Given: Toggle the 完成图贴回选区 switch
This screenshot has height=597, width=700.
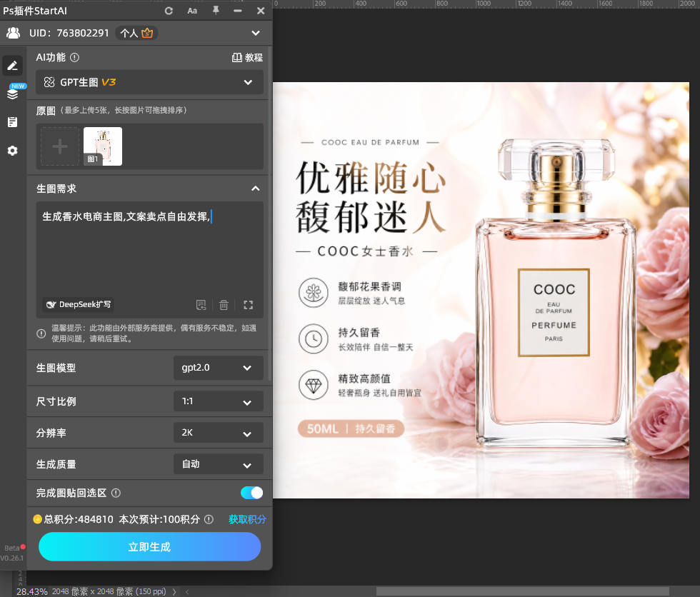Looking at the screenshot, I should pos(251,493).
